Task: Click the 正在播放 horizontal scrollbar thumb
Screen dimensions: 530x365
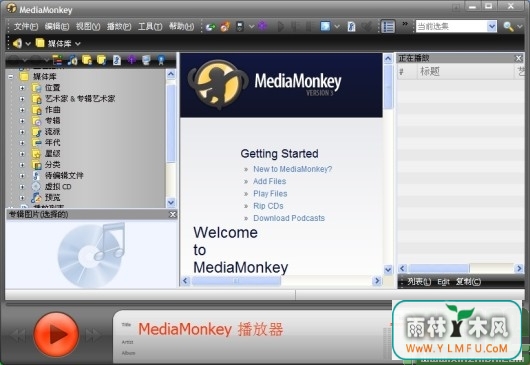Action: [438, 268]
